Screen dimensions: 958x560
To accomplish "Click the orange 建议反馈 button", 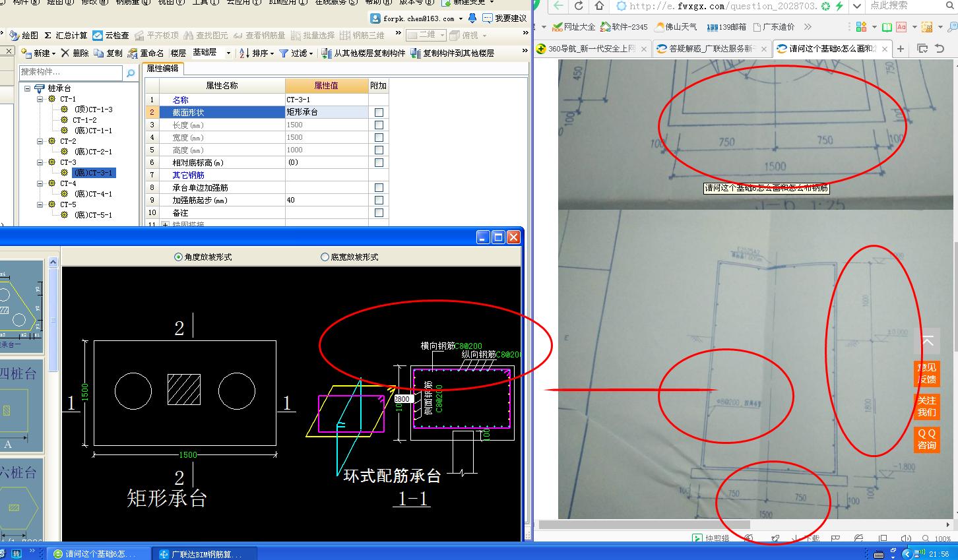I will 926,373.
